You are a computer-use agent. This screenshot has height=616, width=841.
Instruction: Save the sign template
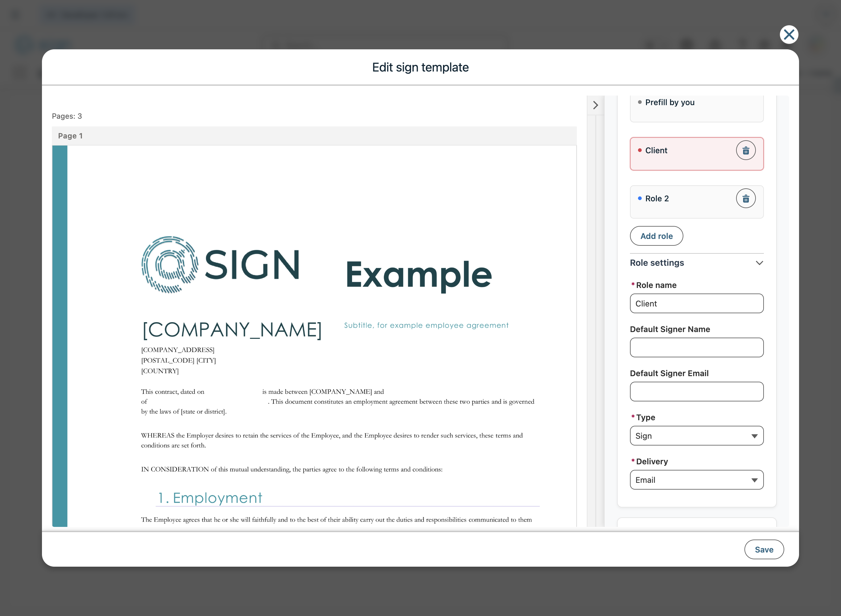coord(763,549)
